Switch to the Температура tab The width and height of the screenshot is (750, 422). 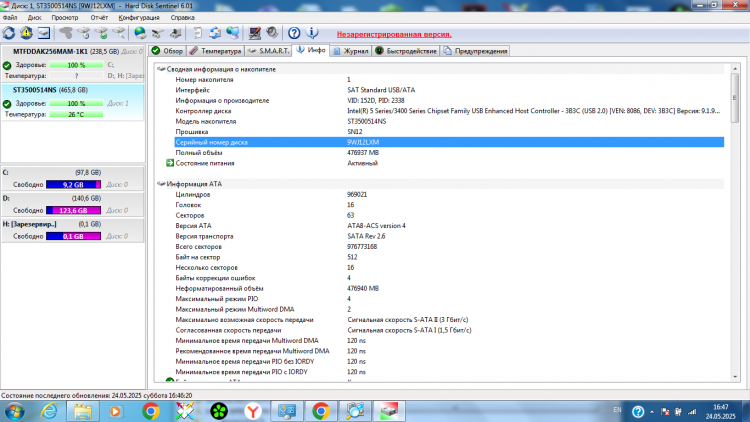[215, 51]
